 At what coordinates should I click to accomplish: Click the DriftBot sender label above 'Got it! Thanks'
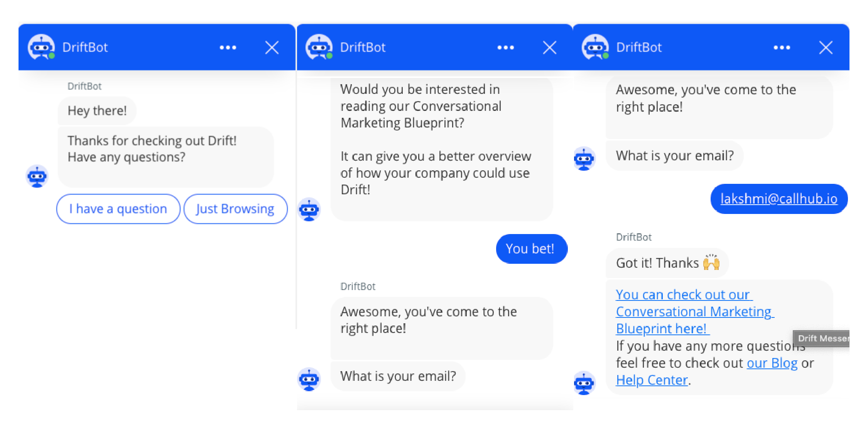pyautogui.click(x=634, y=237)
